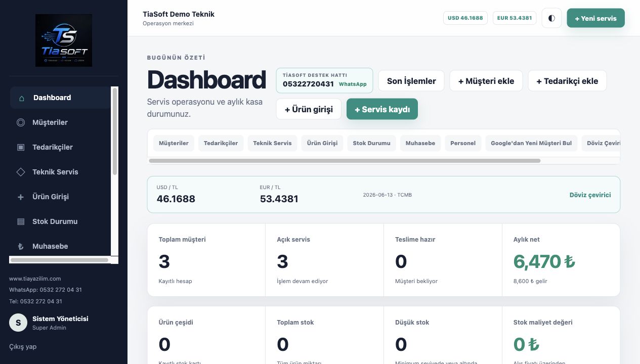
Task: Click the horizontal scrollbar under shortcut chips
Action: coord(345,161)
